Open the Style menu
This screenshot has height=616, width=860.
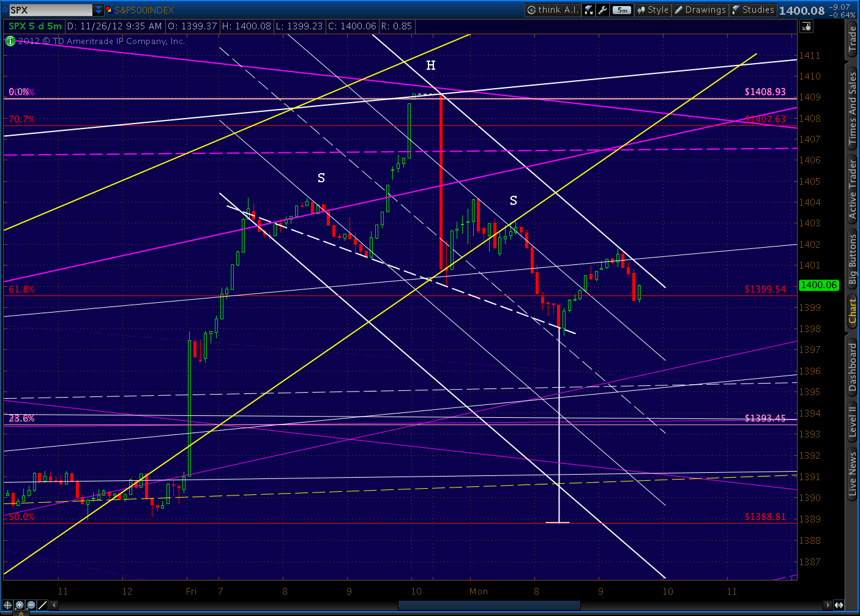coord(652,10)
